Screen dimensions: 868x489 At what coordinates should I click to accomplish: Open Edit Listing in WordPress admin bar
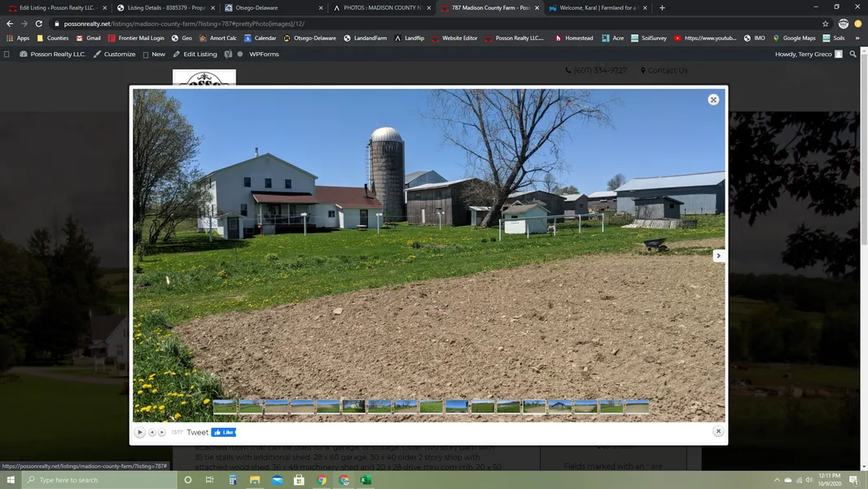pos(195,55)
